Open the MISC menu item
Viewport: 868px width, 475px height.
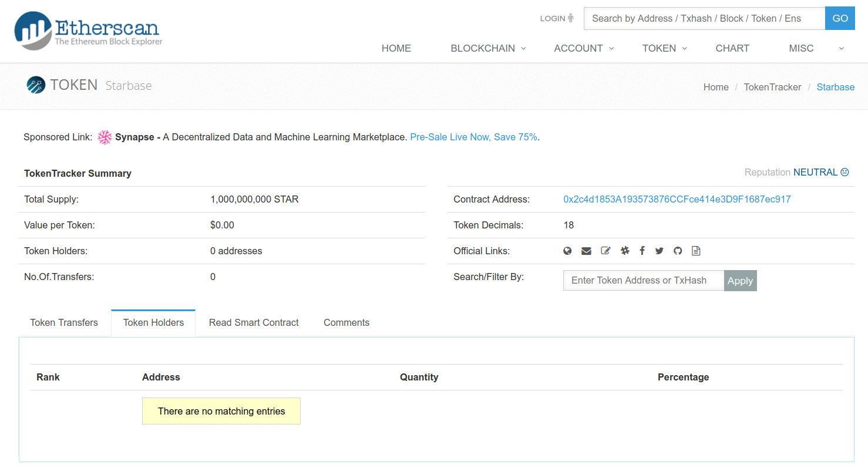click(x=801, y=48)
